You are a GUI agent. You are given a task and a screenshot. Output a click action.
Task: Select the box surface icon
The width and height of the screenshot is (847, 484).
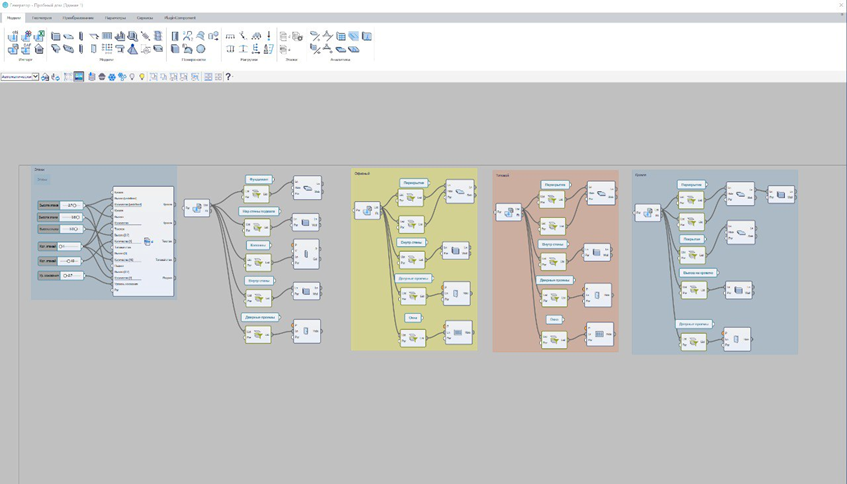[175, 49]
